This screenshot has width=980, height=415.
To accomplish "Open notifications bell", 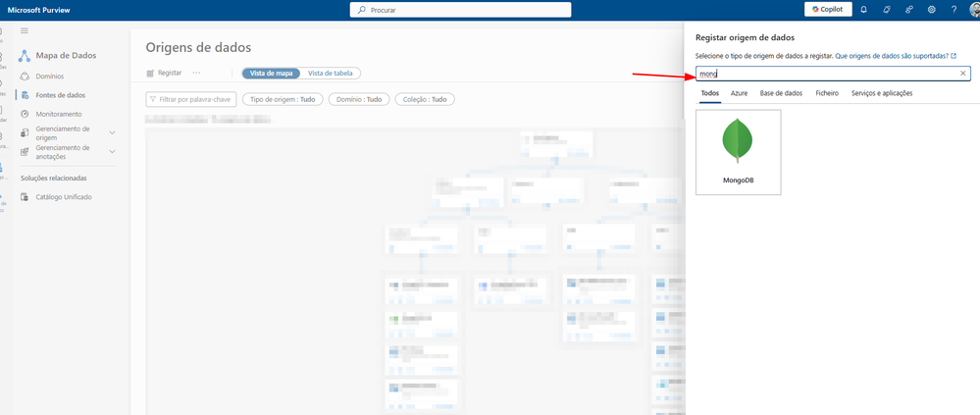I will coord(863,10).
